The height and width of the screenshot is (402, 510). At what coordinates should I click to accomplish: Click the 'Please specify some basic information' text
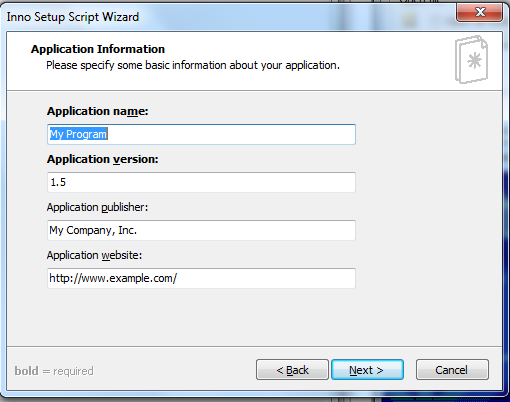point(193,65)
